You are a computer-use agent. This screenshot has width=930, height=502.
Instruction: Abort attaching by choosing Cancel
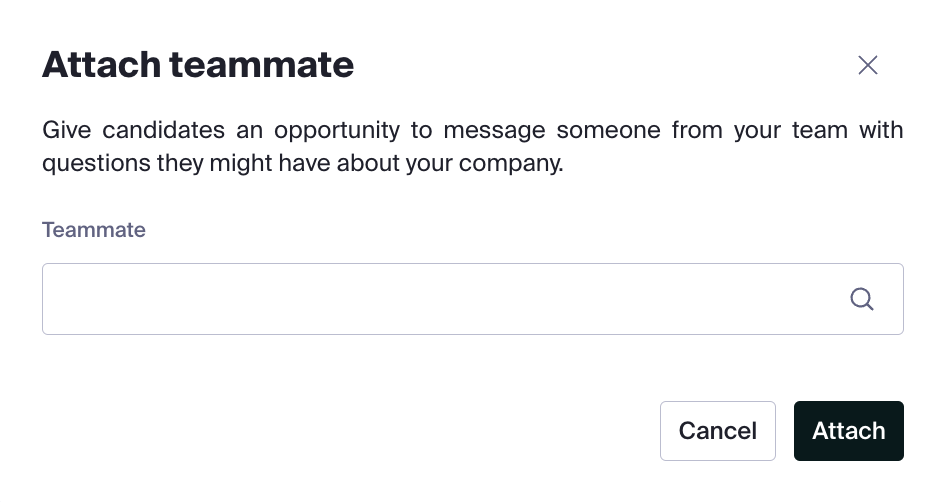(718, 431)
